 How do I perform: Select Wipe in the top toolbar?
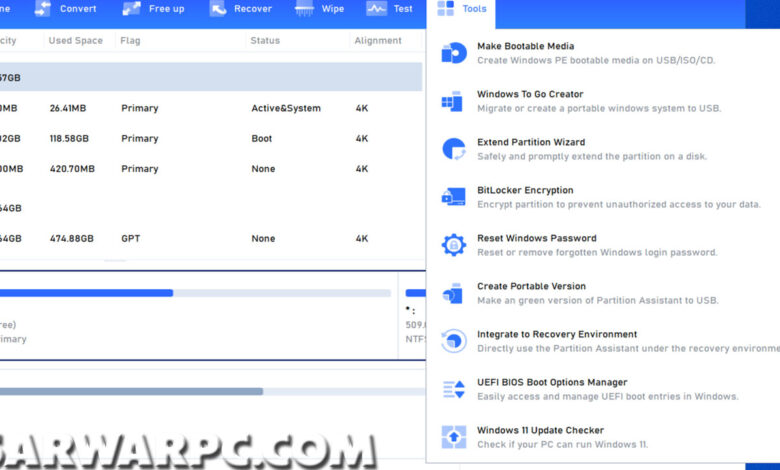(x=319, y=8)
